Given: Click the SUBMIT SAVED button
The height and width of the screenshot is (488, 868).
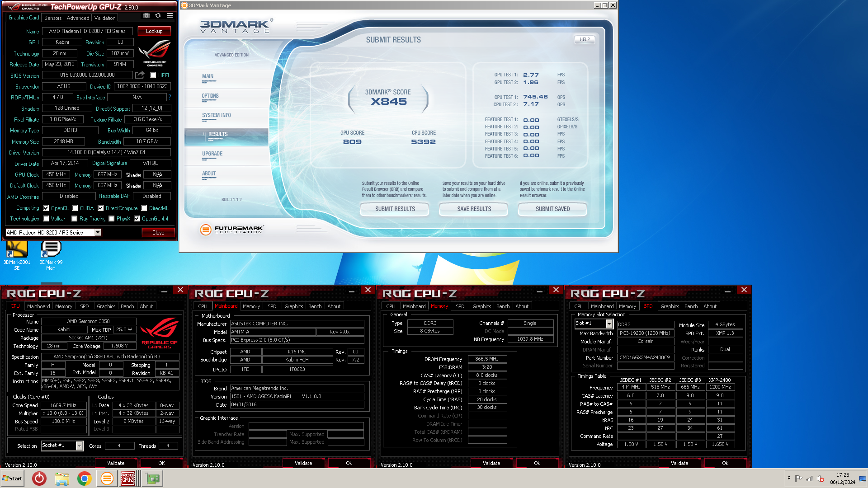Looking at the screenshot, I should pyautogui.click(x=552, y=209).
